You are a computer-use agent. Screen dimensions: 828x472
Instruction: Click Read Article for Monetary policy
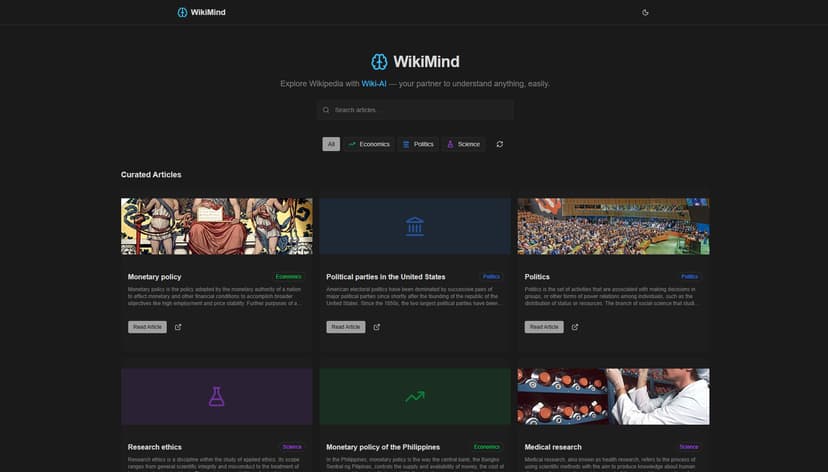(x=147, y=327)
